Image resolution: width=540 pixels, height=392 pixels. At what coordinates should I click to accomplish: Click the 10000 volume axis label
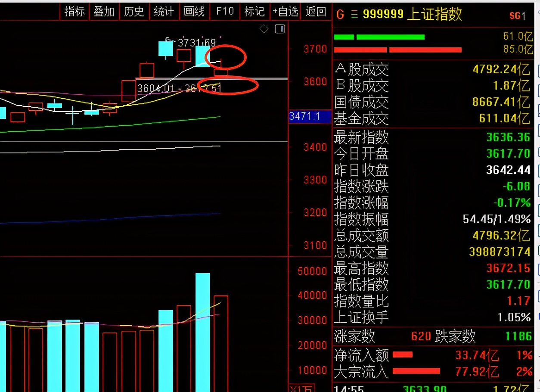point(312,370)
